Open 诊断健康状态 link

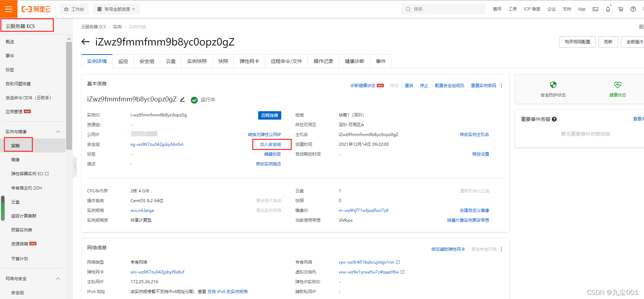click(x=363, y=86)
